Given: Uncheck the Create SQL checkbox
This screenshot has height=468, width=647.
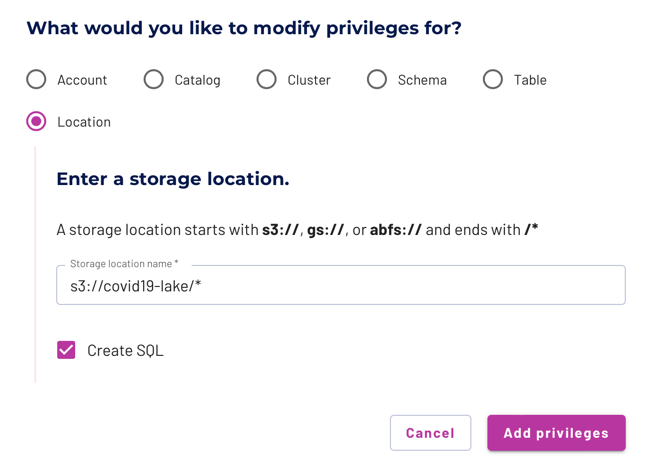Looking at the screenshot, I should [66, 350].
